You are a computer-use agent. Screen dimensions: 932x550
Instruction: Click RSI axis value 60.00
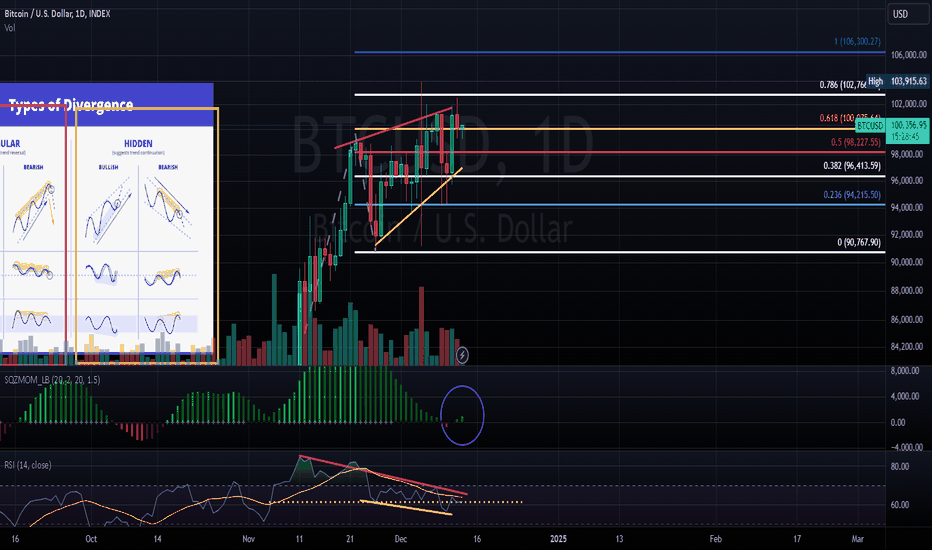point(900,505)
